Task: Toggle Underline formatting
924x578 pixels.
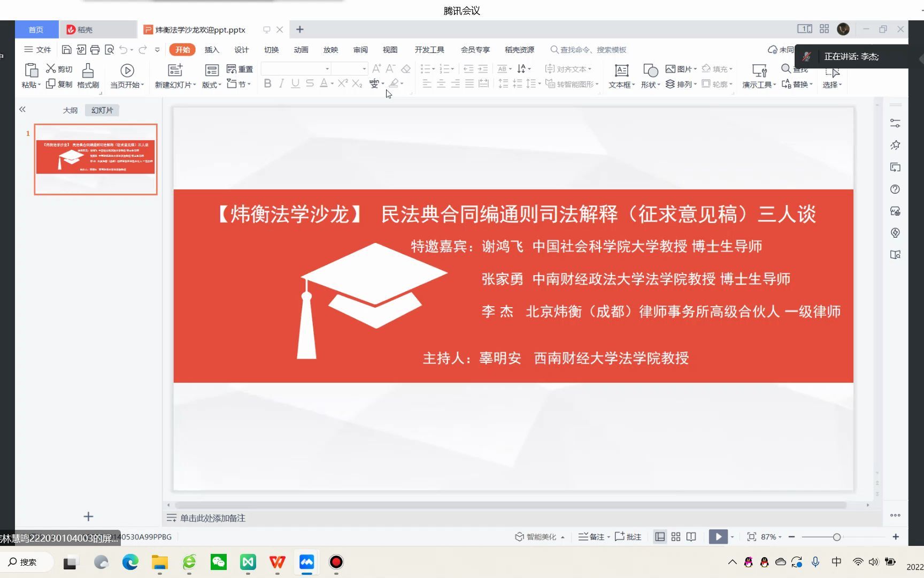Action: click(296, 83)
